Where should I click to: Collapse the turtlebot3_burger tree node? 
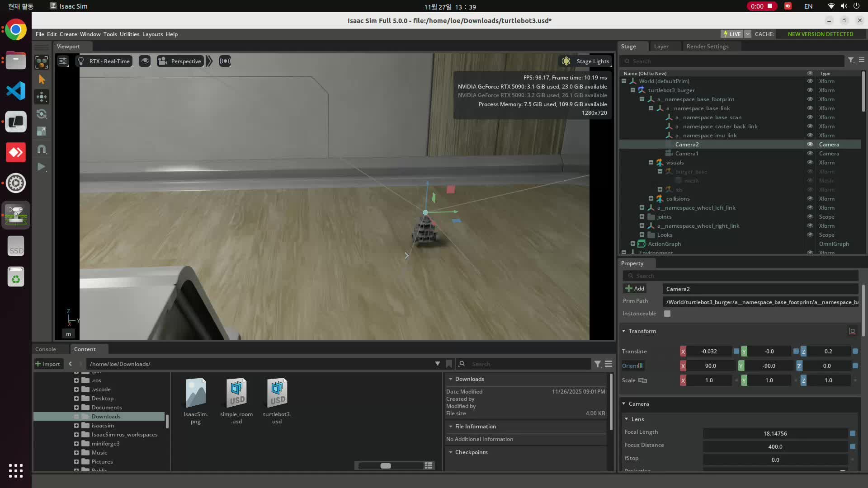(x=633, y=90)
